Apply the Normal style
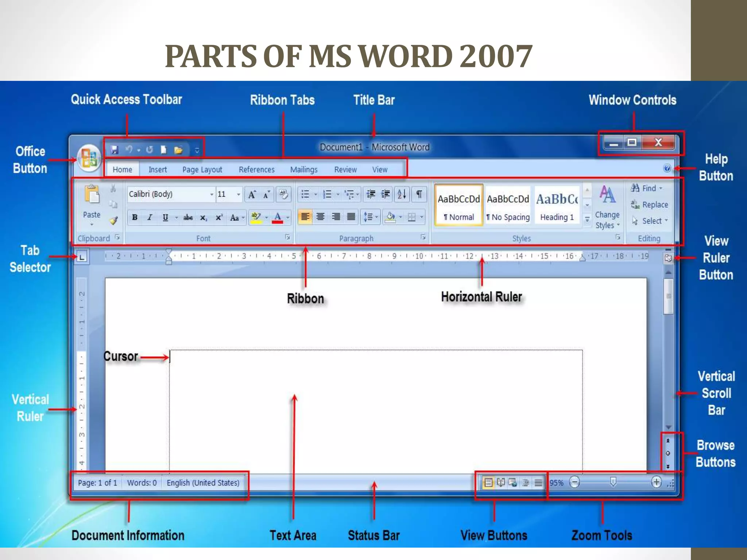 [x=459, y=205]
